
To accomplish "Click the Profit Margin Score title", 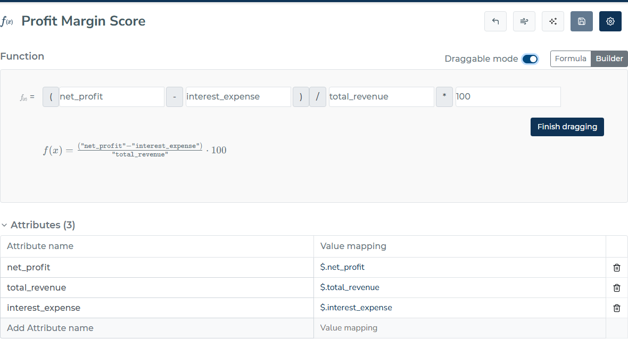I will (x=84, y=21).
